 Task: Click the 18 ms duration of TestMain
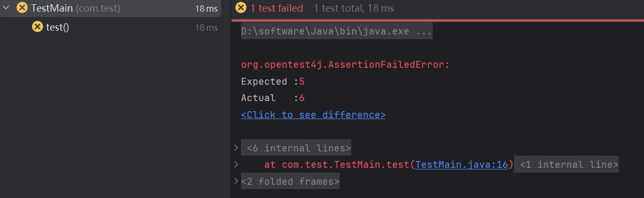pyautogui.click(x=207, y=8)
